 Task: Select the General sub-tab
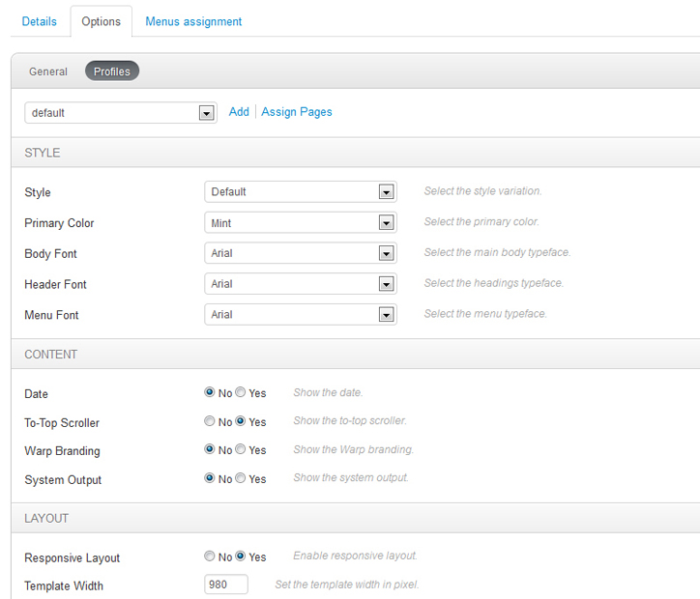coord(48,71)
